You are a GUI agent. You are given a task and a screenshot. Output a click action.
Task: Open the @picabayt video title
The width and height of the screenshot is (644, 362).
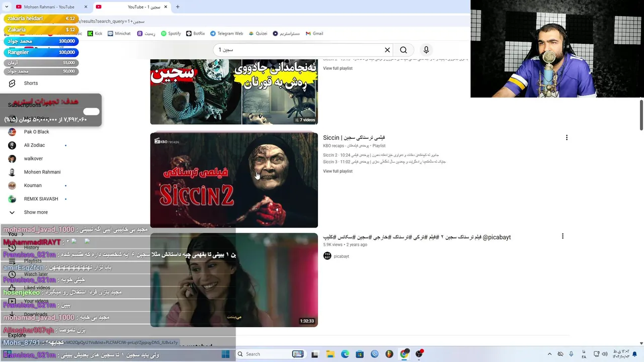coord(417,237)
